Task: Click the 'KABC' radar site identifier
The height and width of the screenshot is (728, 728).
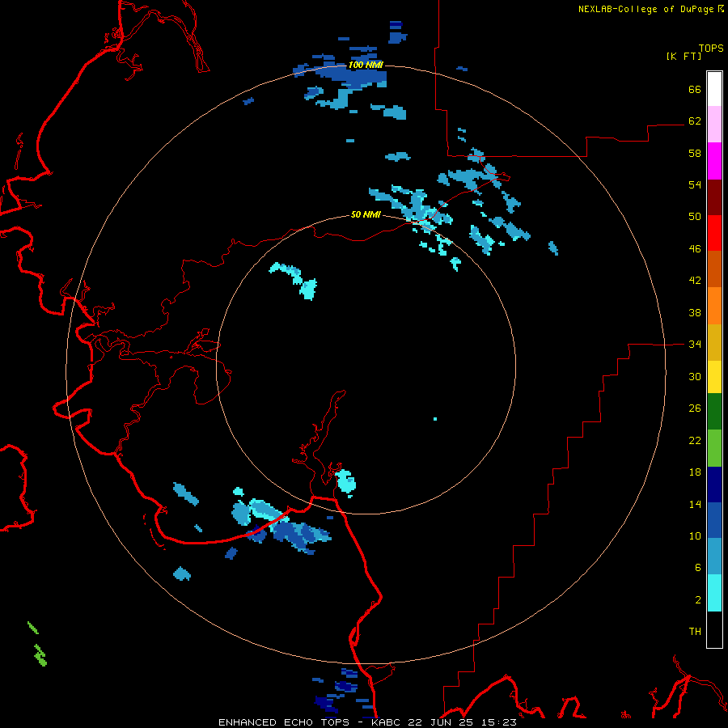Action: pos(387,722)
